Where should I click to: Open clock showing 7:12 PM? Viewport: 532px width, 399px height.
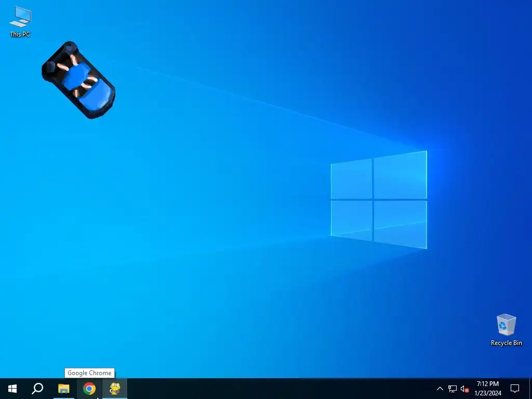[487, 389]
